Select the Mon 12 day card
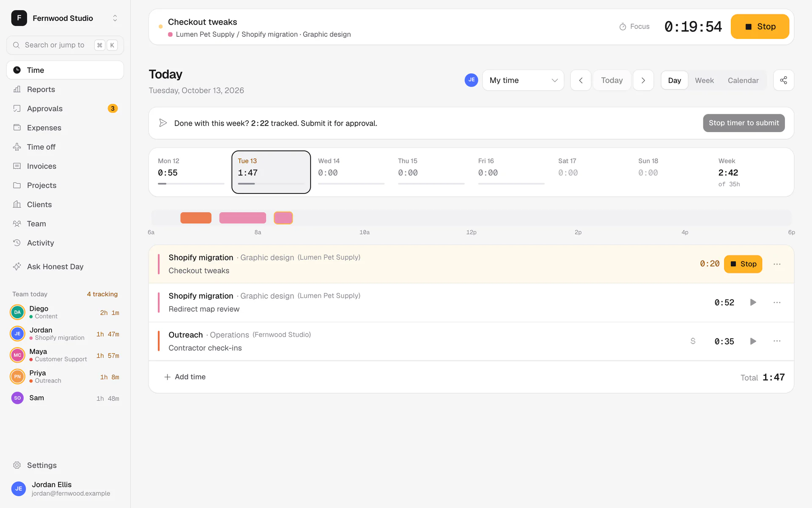This screenshot has width=812, height=508. (x=191, y=172)
